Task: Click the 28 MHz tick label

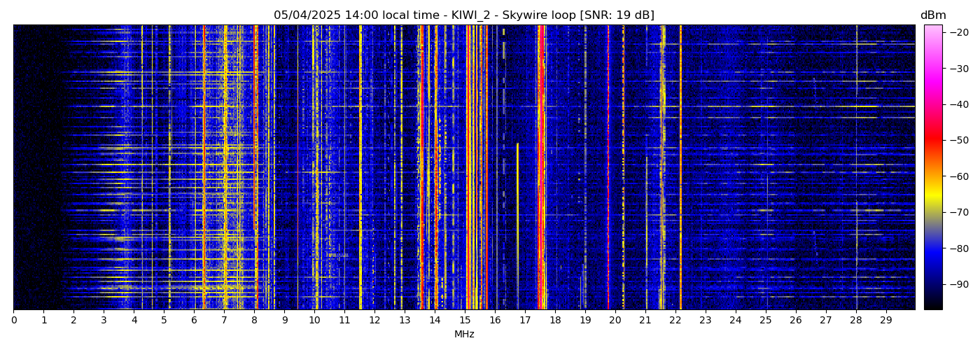Action: click(855, 320)
